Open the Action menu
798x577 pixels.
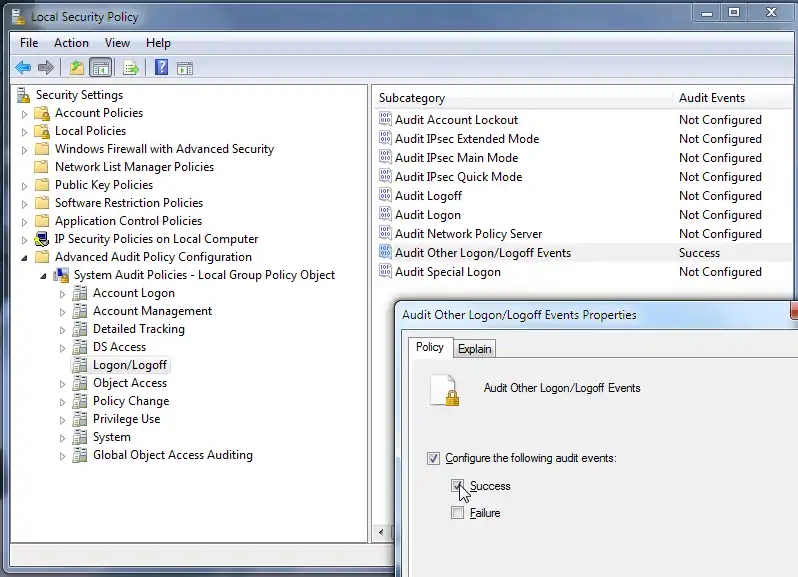71,43
